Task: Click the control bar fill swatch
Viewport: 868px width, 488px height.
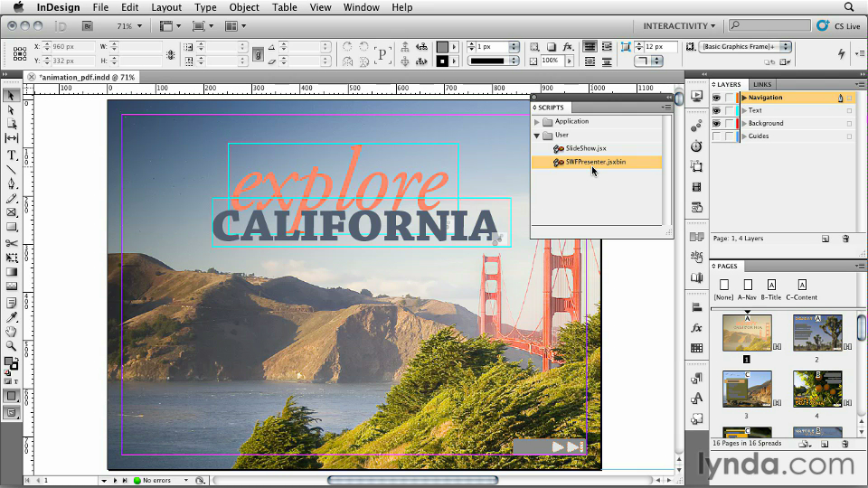Action: [442, 47]
